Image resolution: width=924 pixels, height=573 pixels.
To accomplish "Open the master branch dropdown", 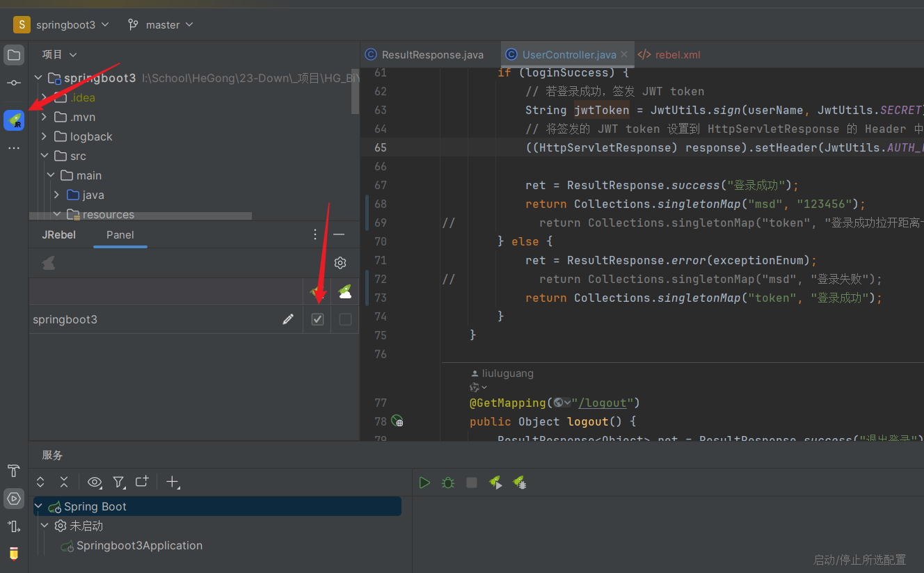I will point(169,24).
